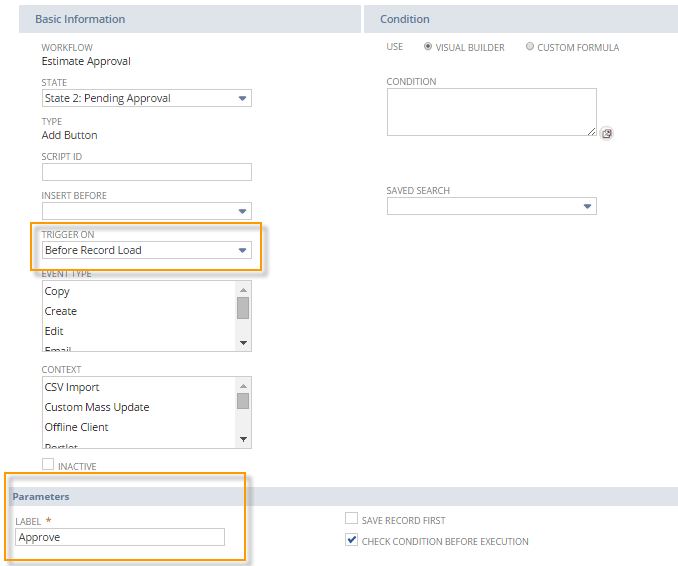Open the condition builder popup icon

607,134
